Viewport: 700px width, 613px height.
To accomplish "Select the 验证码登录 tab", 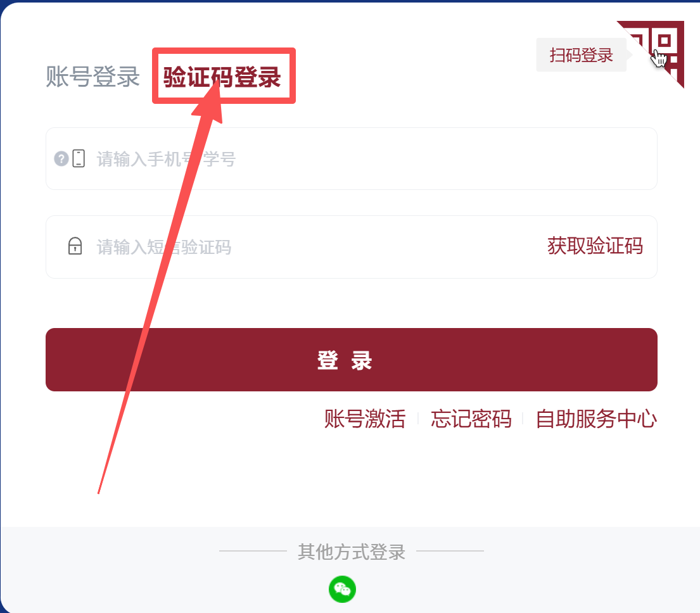I will point(222,77).
